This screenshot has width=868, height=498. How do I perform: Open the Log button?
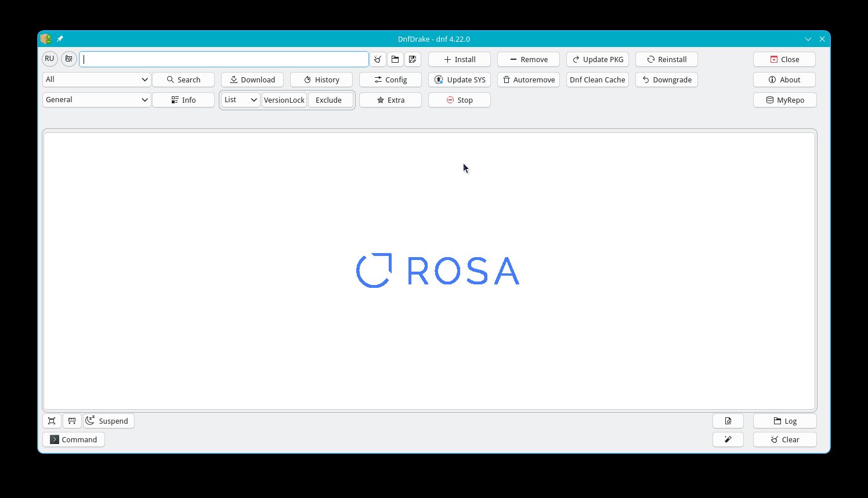tap(785, 421)
